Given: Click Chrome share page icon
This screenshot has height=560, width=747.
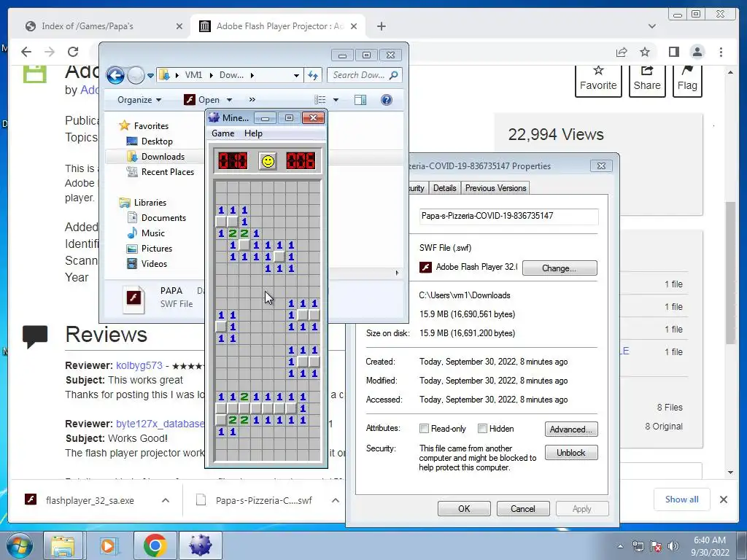Looking at the screenshot, I should [622, 52].
